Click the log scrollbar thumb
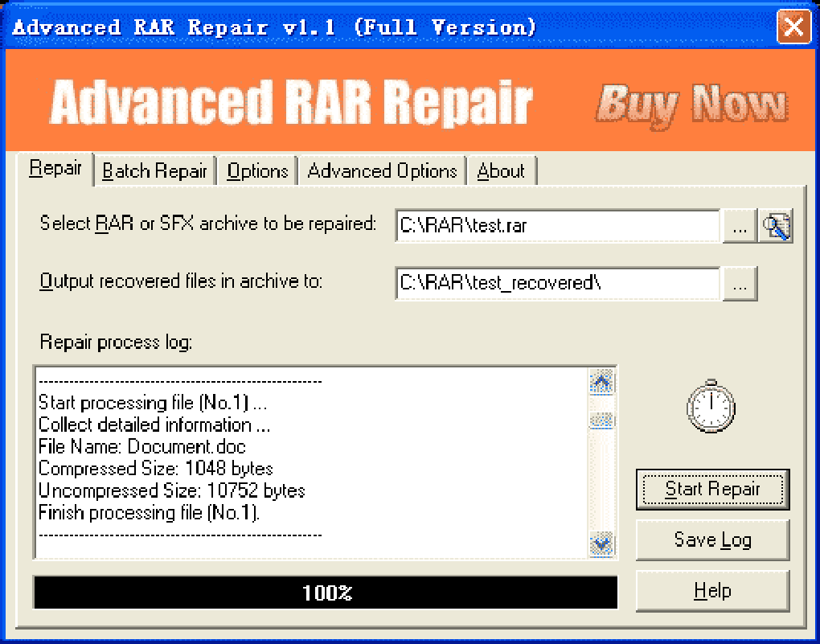This screenshot has height=644, width=820. tap(601, 420)
